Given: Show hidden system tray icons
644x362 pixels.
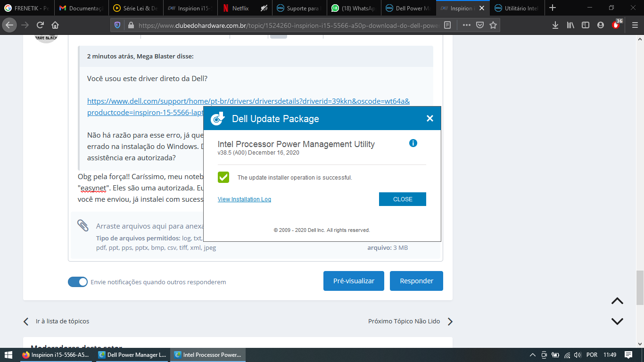Looking at the screenshot, I should (x=533, y=355).
